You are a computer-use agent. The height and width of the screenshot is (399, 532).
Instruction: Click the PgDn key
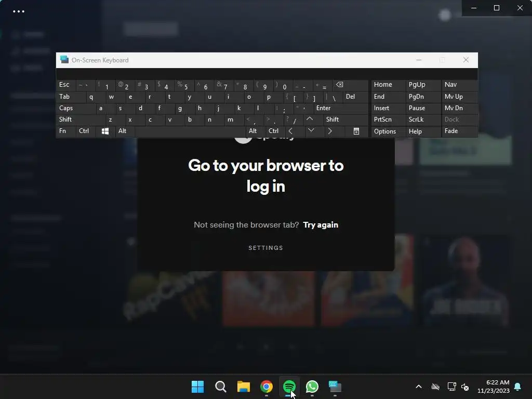coord(423,97)
